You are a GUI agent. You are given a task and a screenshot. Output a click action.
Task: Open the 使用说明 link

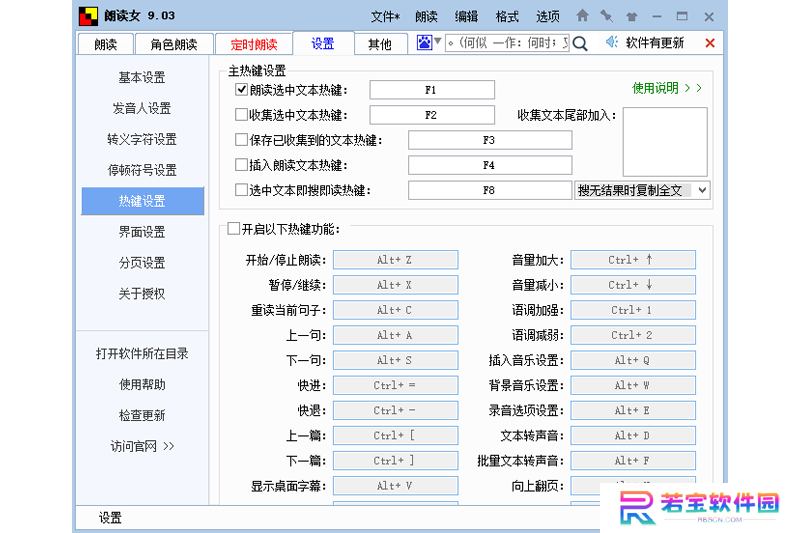coord(667,88)
